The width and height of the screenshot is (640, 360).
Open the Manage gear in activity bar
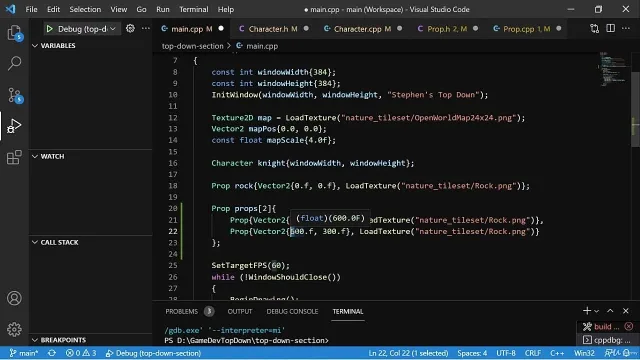click(x=14, y=329)
